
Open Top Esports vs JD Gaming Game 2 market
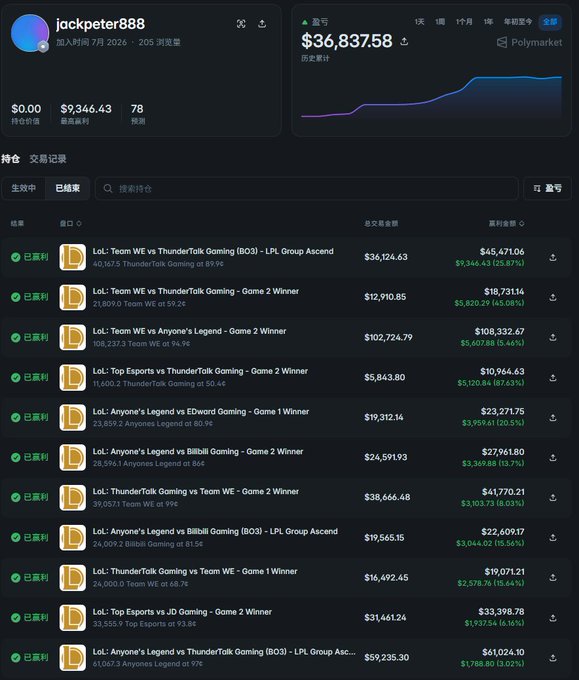click(x=182, y=611)
